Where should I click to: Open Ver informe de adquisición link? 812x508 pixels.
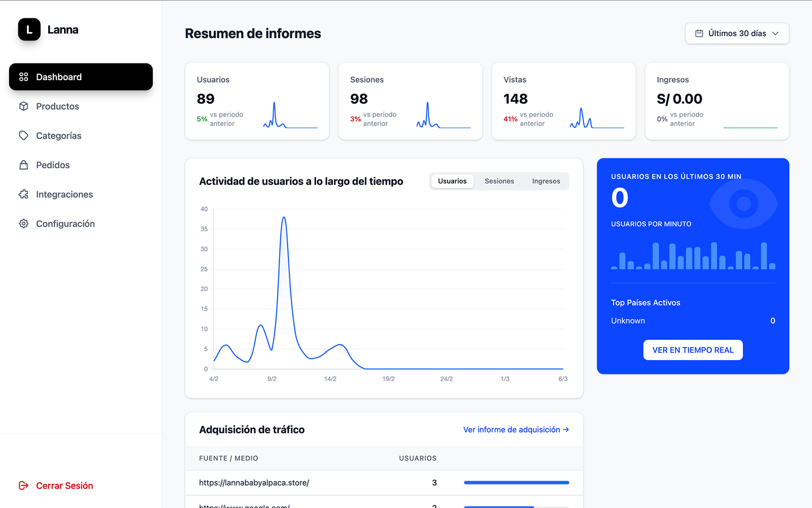click(516, 430)
